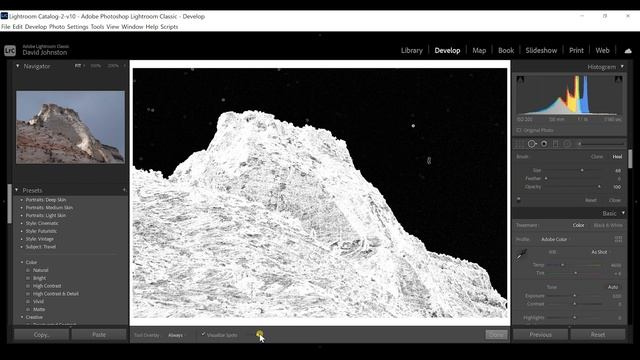Select the Crop Overlay tool icon

coord(520,144)
